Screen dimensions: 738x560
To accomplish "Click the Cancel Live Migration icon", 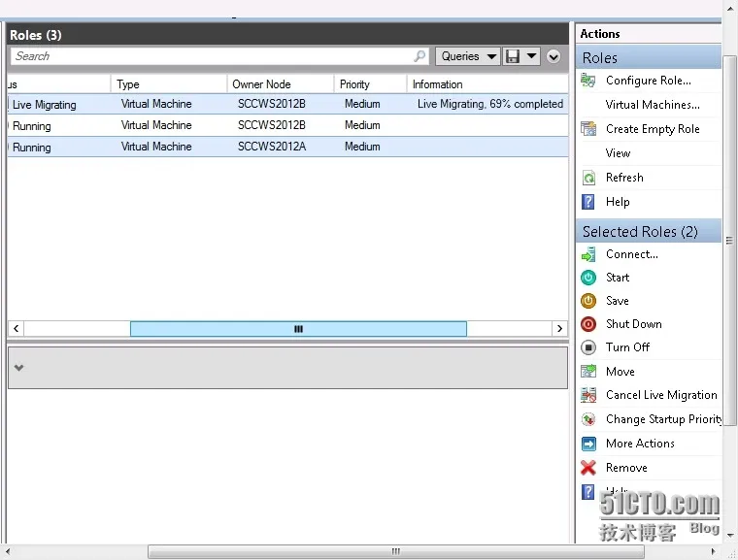I will tap(588, 395).
